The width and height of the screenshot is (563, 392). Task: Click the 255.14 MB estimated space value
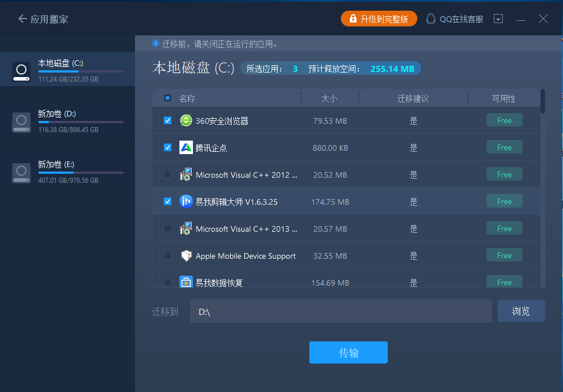point(393,69)
